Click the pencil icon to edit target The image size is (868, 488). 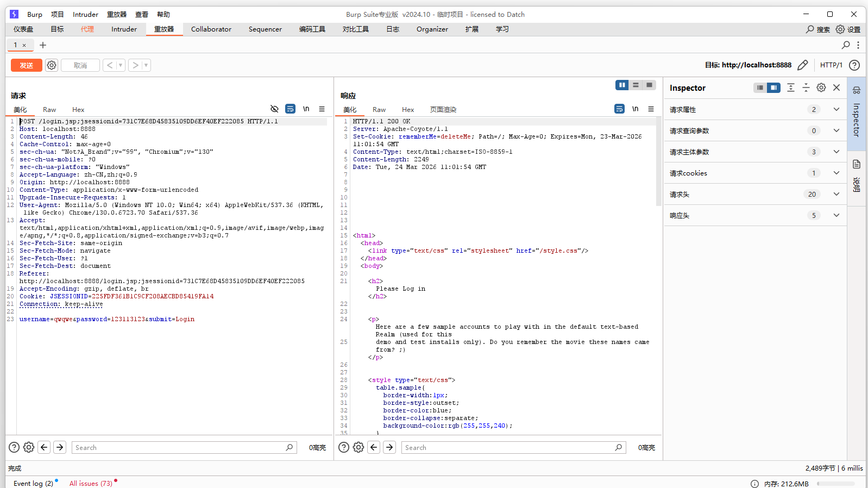click(x=802, y=65)
